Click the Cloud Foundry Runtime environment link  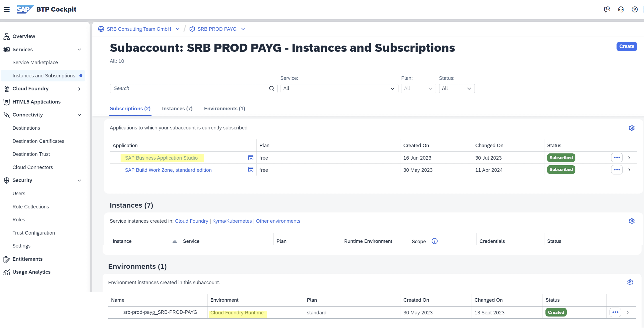click(x=237, y=313)
